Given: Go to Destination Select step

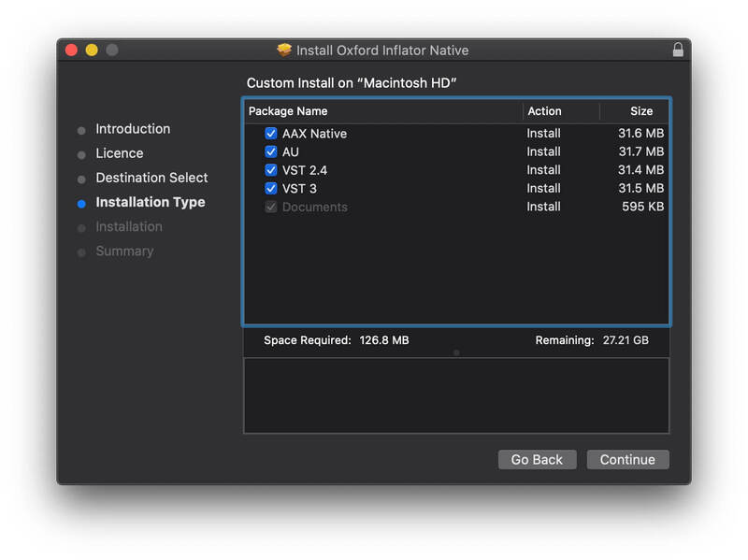Looking at the screenshot, I should tap(151, 178).
